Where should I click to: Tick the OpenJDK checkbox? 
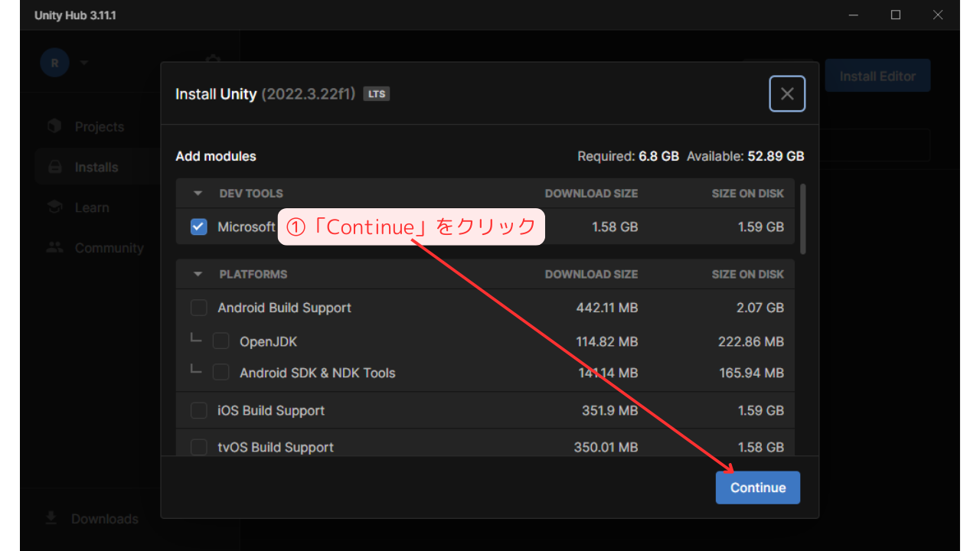(x=221, y=341)
